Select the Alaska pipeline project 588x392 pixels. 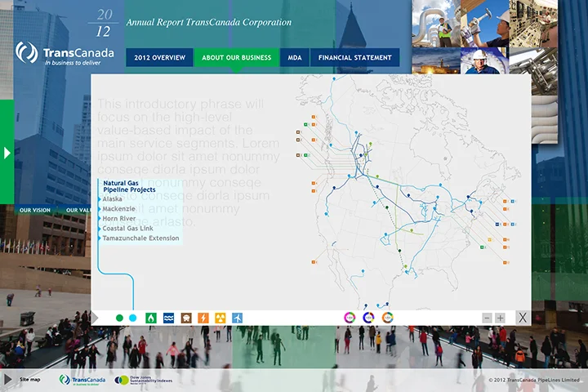click(112, 198)
